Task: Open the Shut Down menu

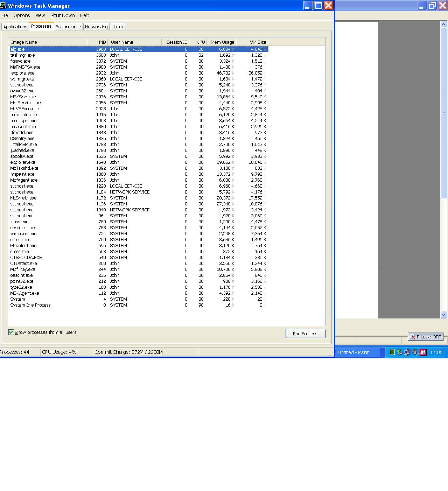Action: (x=63, y=15)
